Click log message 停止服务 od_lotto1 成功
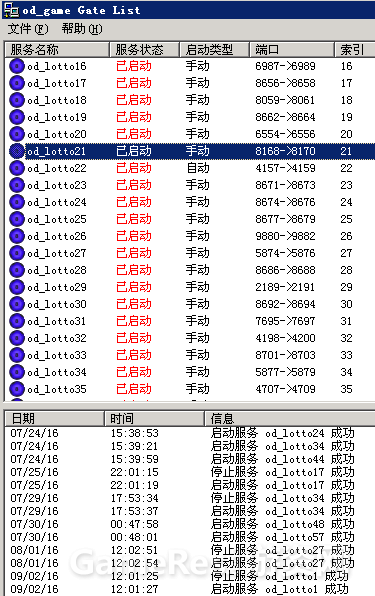 (279, 576)
